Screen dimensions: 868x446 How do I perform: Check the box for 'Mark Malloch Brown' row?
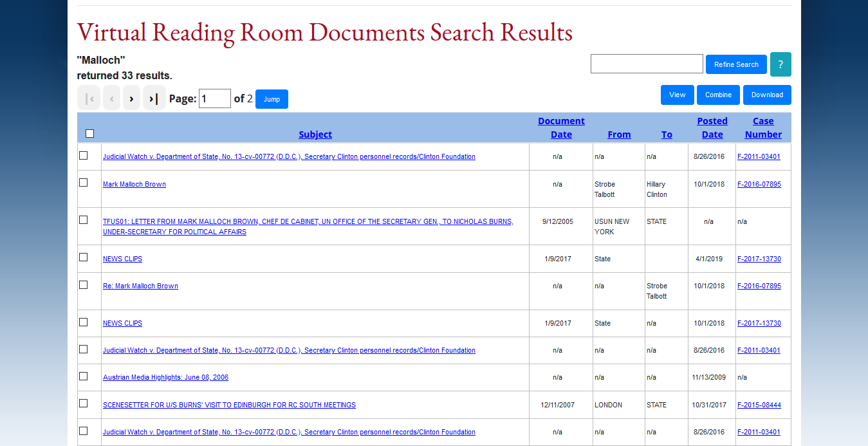(x=83, y=183)
